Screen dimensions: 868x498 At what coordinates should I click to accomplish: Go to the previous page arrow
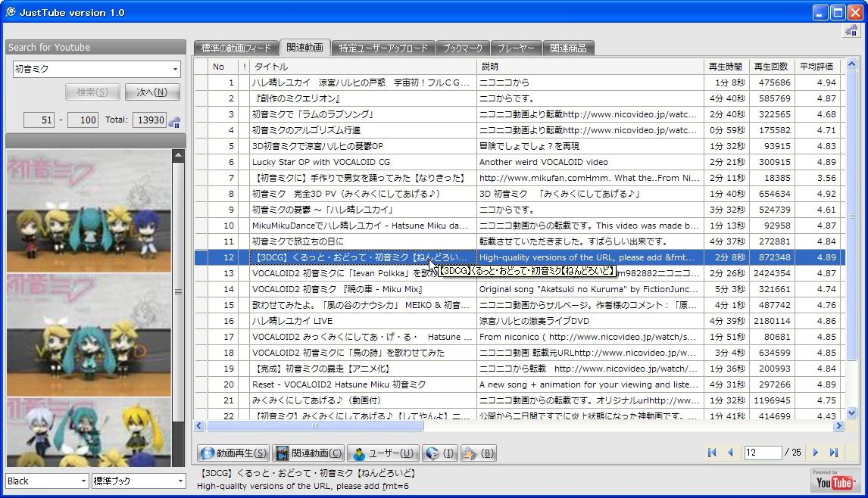pos(731,453)
